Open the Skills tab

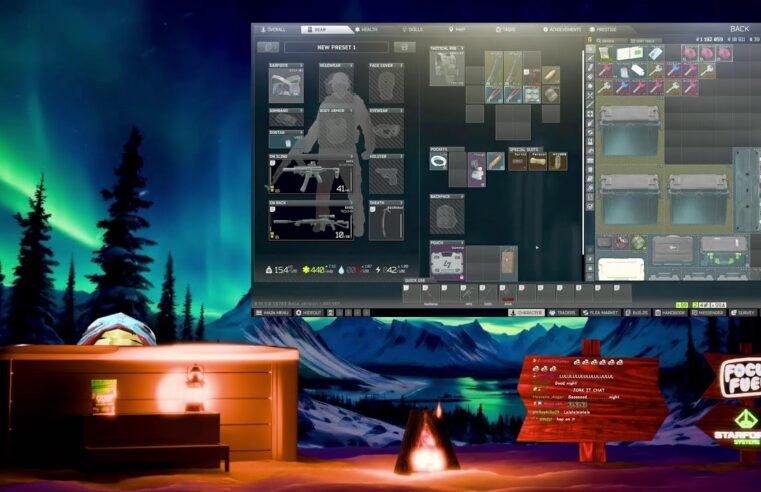point(413,30)
